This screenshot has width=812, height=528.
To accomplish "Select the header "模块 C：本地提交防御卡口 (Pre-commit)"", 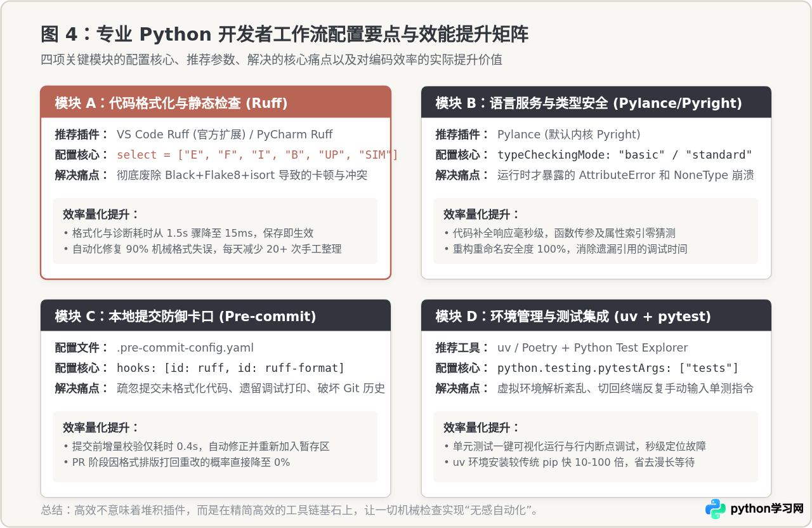I will [x=216, y=315].
